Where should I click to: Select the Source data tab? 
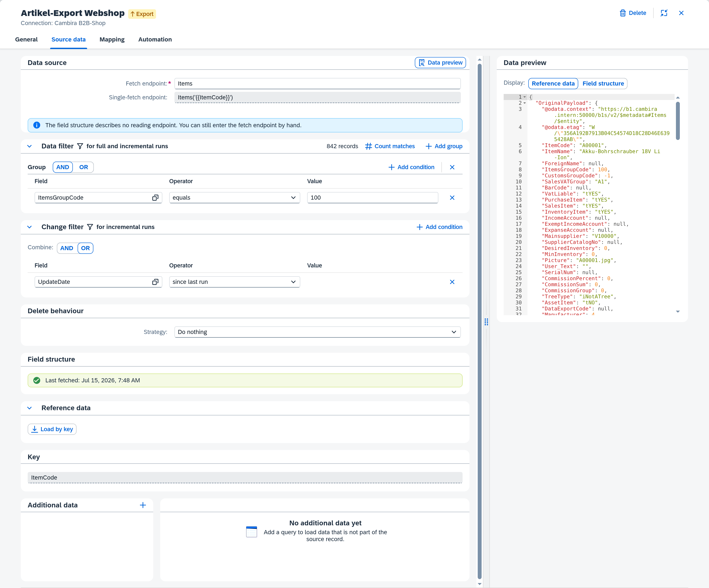[69, 40]
